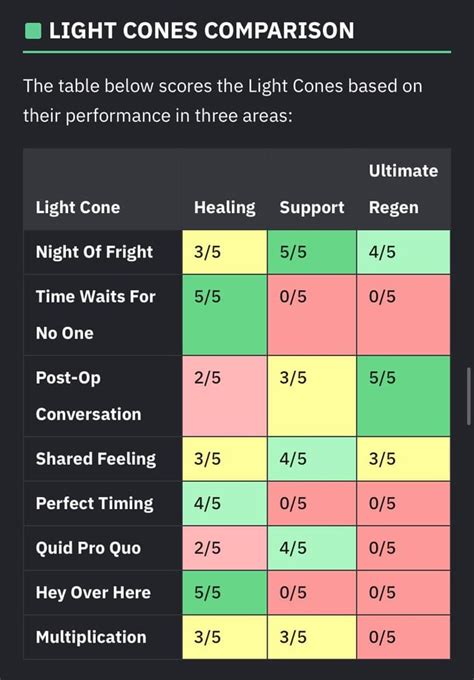This screenshot has width=474, height=680.
Task: Click Post-Op Conversation's 5/5 Ultimate Regen cell
Action: tap(403, 396)
